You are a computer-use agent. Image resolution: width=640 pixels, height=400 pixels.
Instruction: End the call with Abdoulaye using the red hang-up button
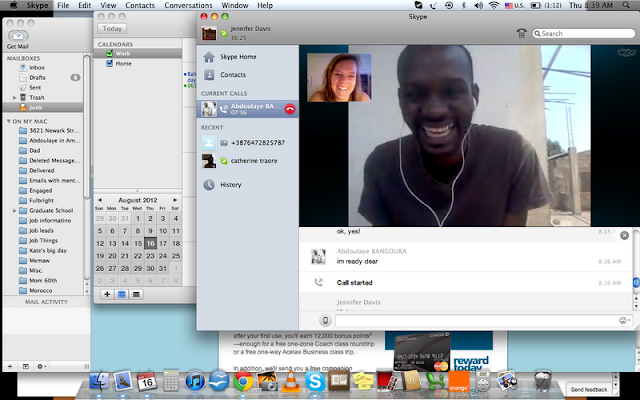(x=290, y=109)
